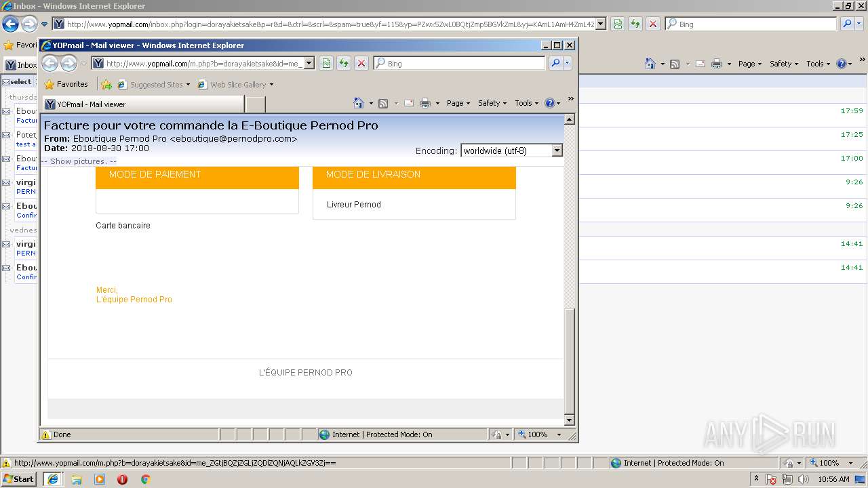Click the scroll down arrow of email scrollbar
The height and width of the screenshot is (488, 868).
click(x=570, y=420)
